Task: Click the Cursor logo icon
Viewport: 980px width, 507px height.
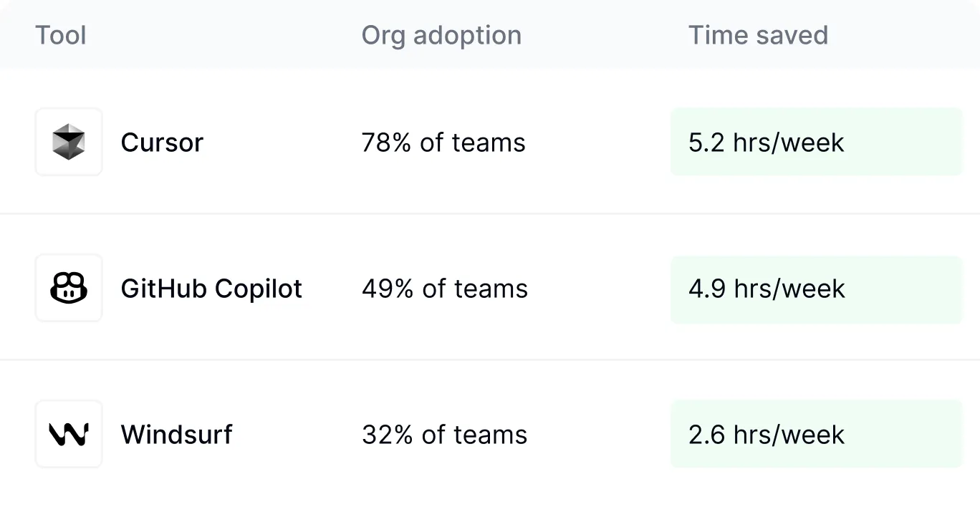Action: coord(69,142)
